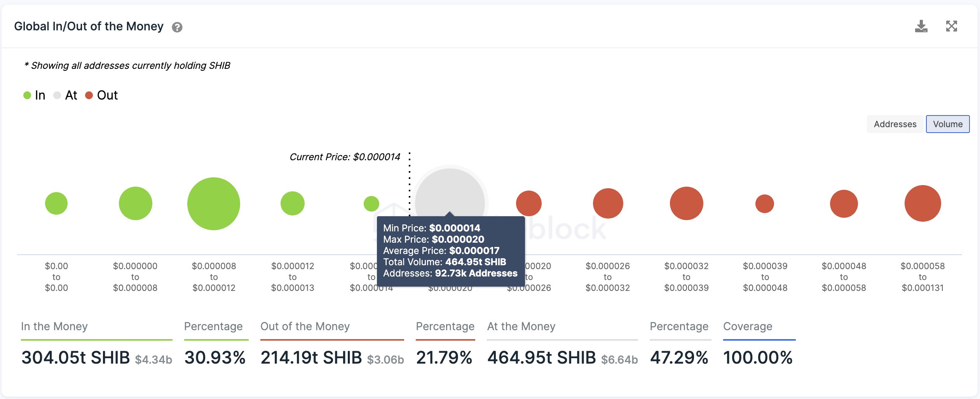980x399 pixels.
Task: Toggle the 'In' legend series
Action: (35, 95)
